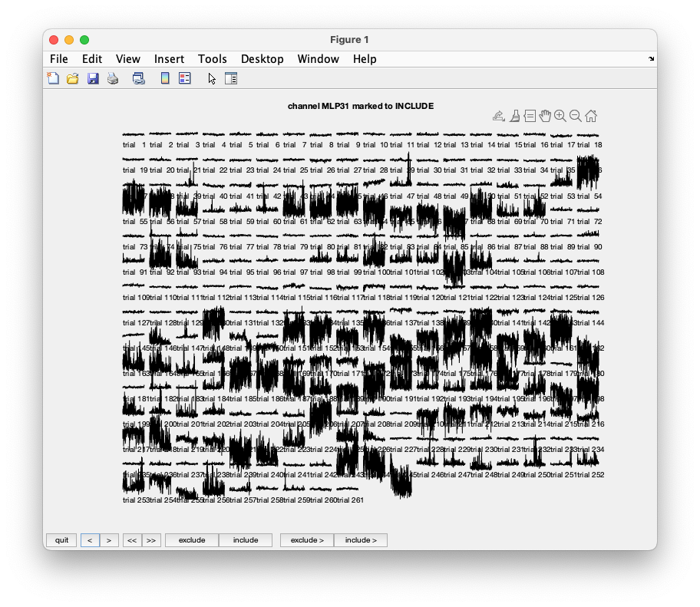Activate the Link Plot tool
700x607 pixels.
(139, 78)
